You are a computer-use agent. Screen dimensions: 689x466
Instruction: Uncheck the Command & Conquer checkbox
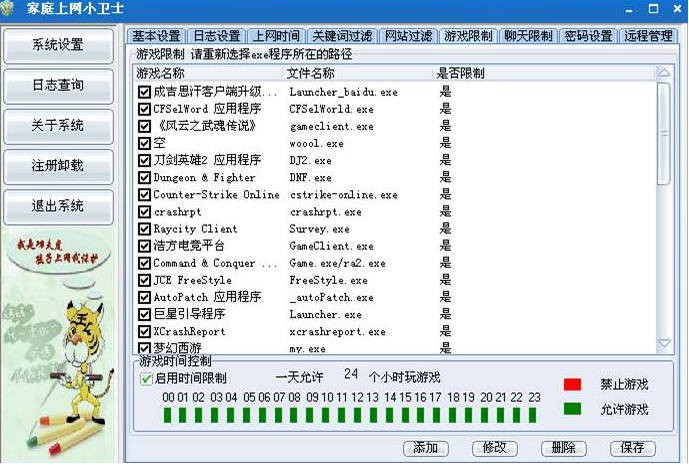[144, 263]
